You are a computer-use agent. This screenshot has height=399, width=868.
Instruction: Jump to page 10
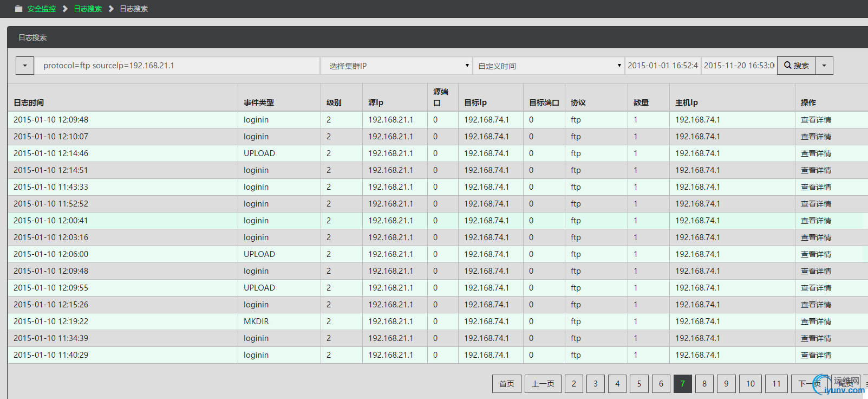[x=750, y=384]
